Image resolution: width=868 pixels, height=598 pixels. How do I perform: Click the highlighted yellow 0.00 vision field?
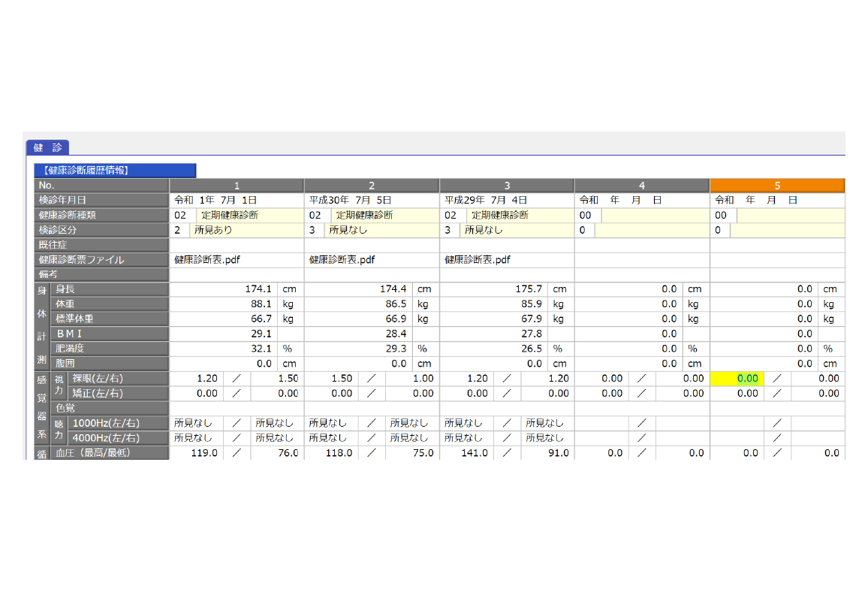coord(737,379)
